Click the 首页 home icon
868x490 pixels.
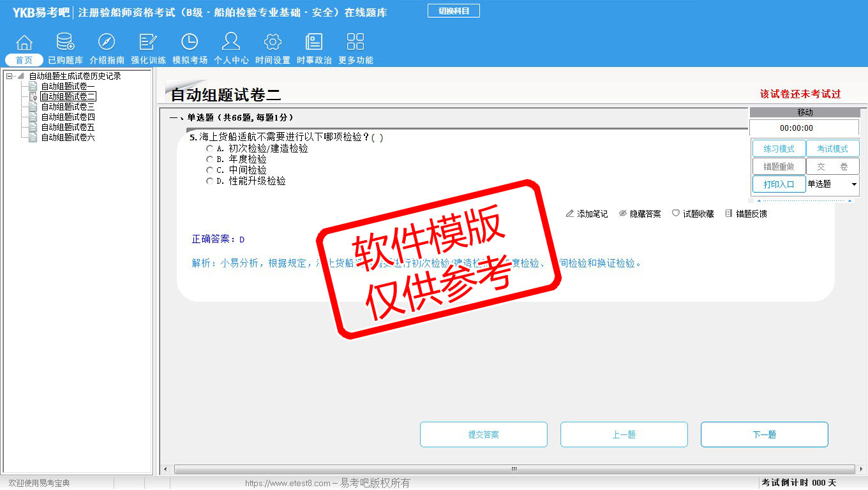pos(24,43)
